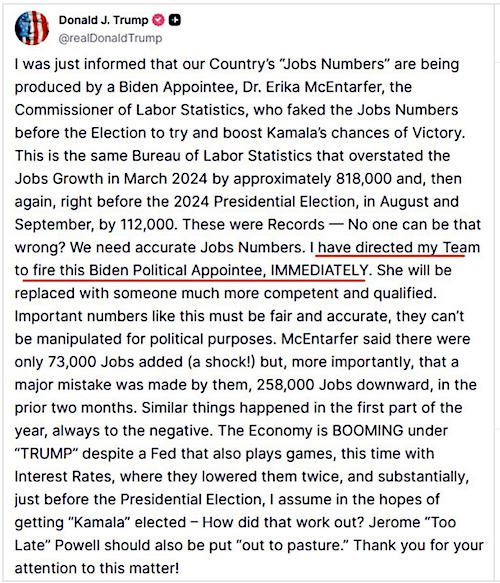Click the underlined word IMMEDIATELY
The height and width of the screenshot is (583, 500).
(x=319, y=270)
